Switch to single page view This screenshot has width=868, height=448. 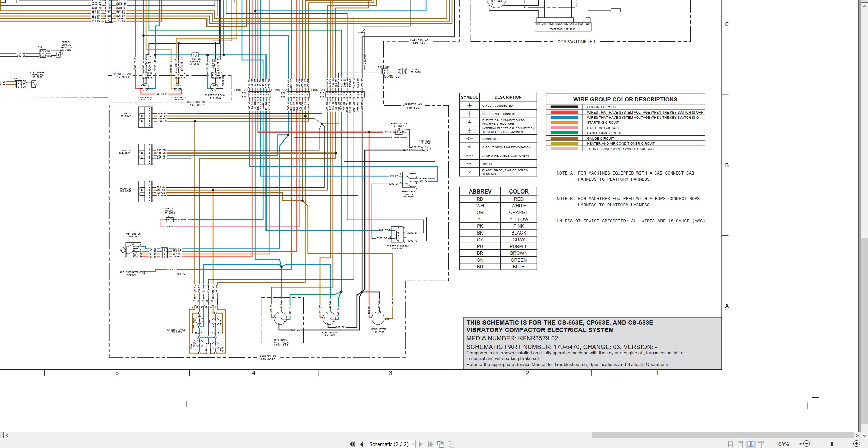tap(730, 444)
